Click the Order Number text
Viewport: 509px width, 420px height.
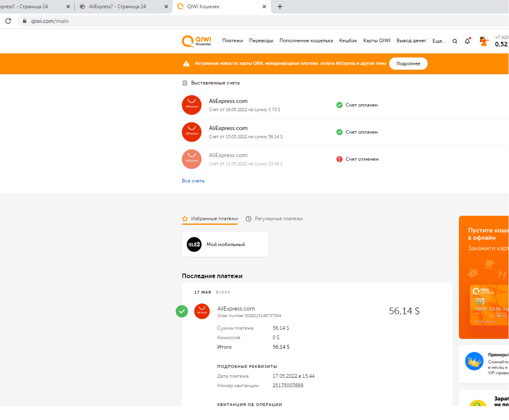(249, 316)
